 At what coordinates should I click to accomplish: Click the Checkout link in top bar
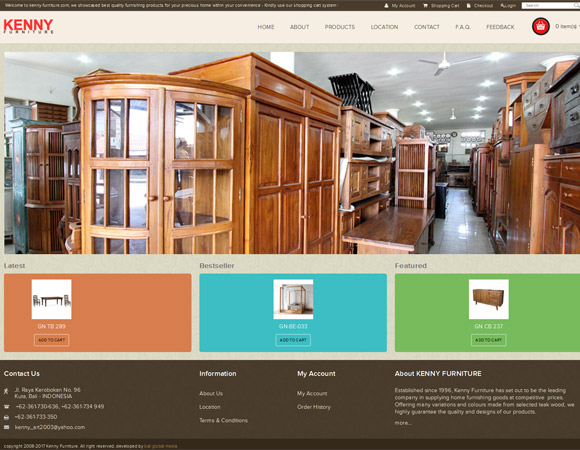[x=483, y=6]
